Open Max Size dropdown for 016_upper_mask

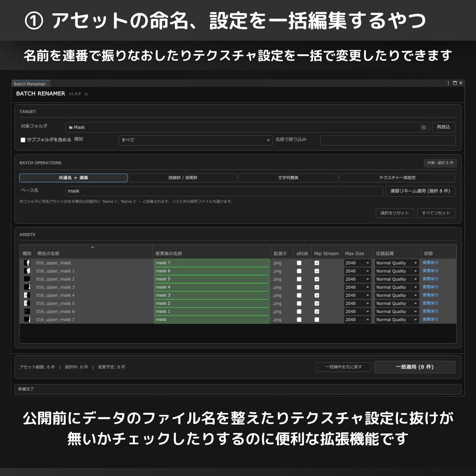pos(357,263)
